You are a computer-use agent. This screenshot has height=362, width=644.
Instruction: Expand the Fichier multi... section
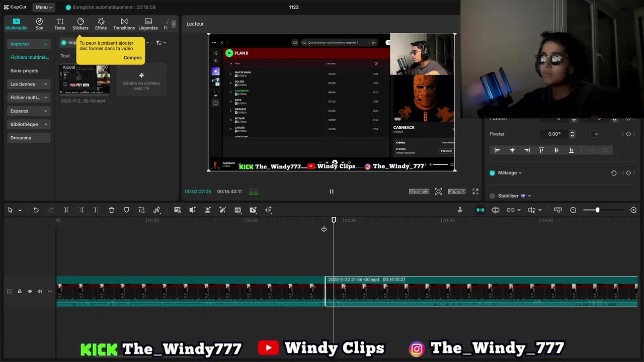(29, 98)
